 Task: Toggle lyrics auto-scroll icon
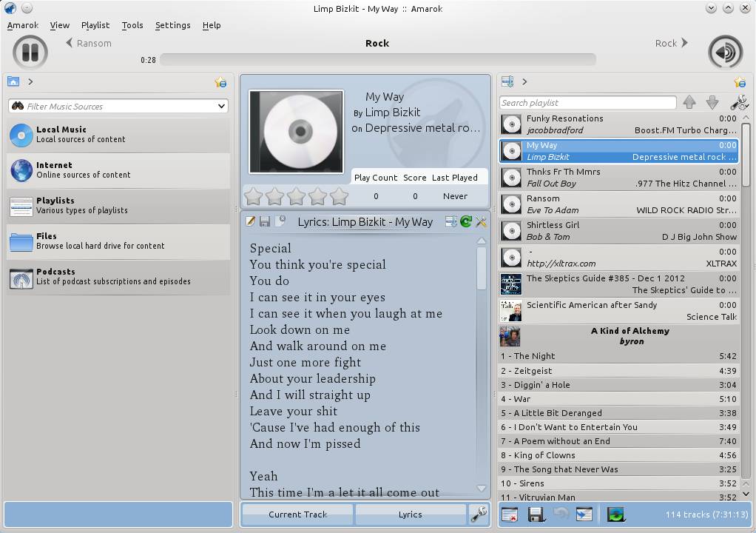(x=450, y=221)
